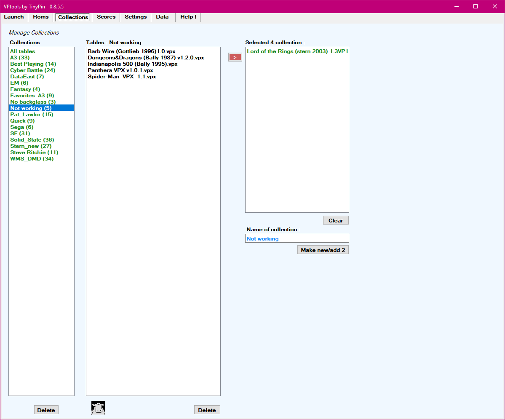This screenshot has width=505, height=420.
Task: Choose the Pat_Lawlor (15) collection
Action: point(32,115)
